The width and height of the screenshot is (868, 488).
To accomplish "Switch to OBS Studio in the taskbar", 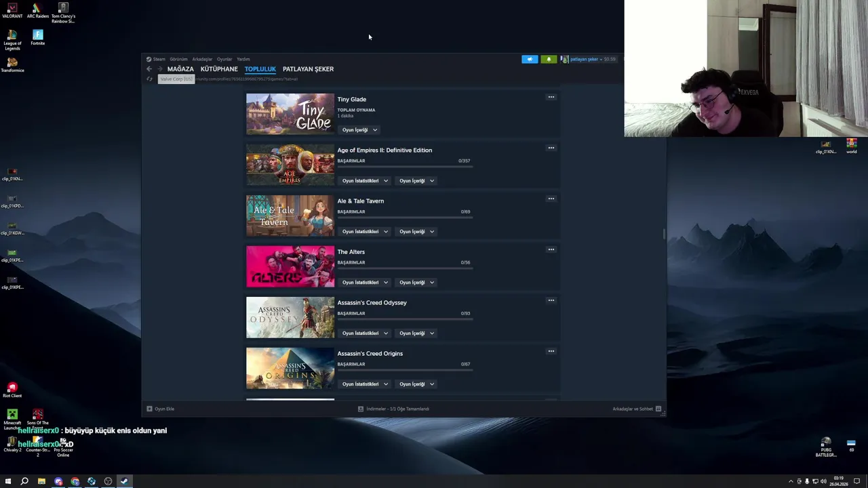I will coord(108,481).
